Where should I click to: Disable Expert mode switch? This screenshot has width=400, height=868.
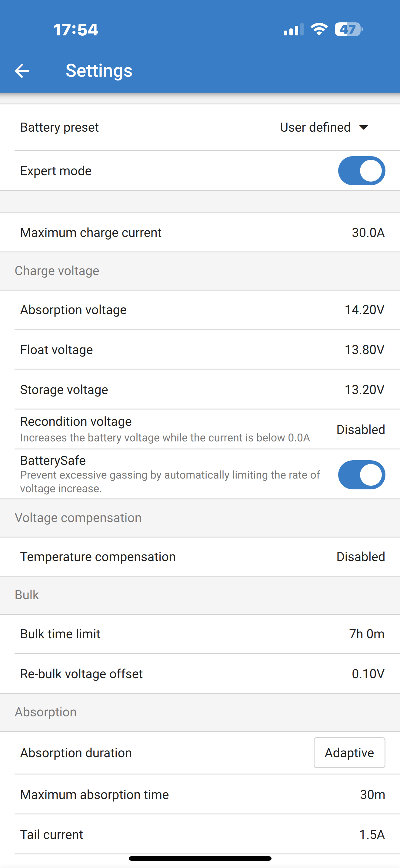tap(362, 170)
